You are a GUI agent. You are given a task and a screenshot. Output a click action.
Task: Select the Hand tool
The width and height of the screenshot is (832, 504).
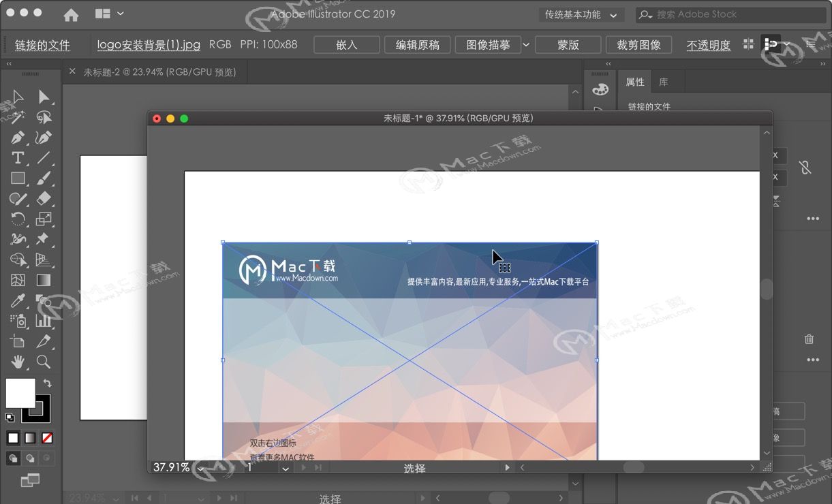(x=18, y=362)
